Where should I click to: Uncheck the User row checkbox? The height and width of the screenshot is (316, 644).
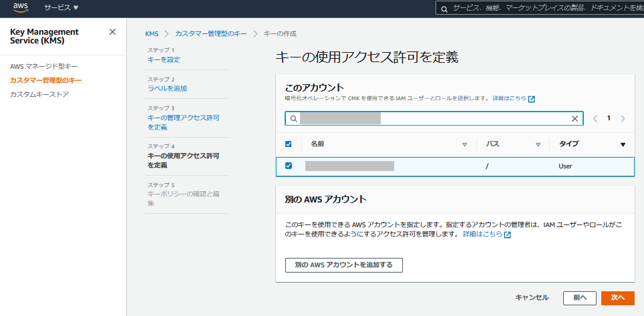tap(289, 166)
